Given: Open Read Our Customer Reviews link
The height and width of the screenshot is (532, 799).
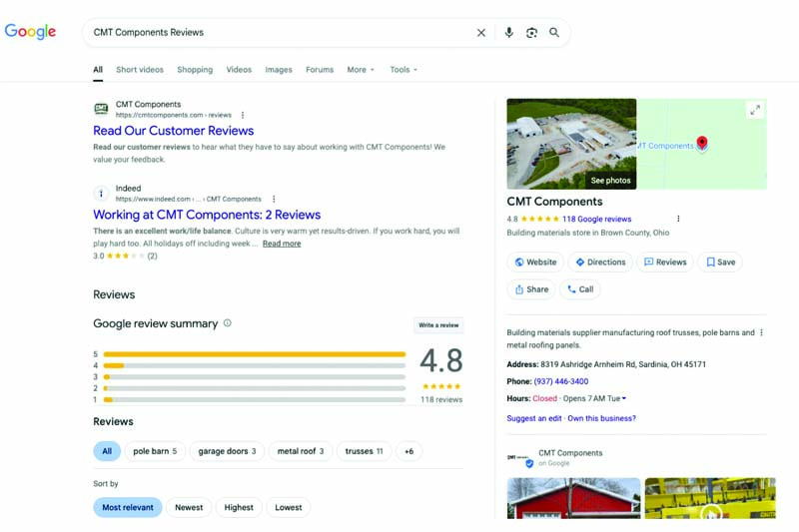Looking at the screenshot, I should coord(173,131).
